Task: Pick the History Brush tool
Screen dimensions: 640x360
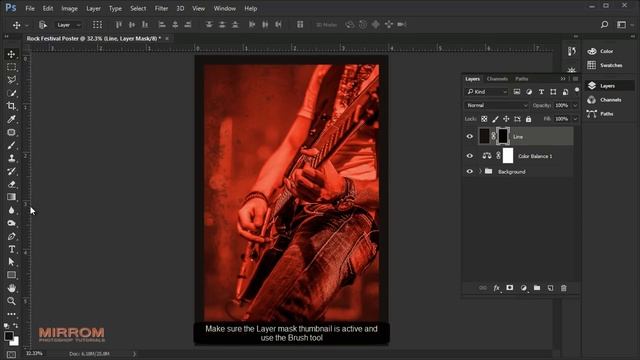Action: click(11, 171)
